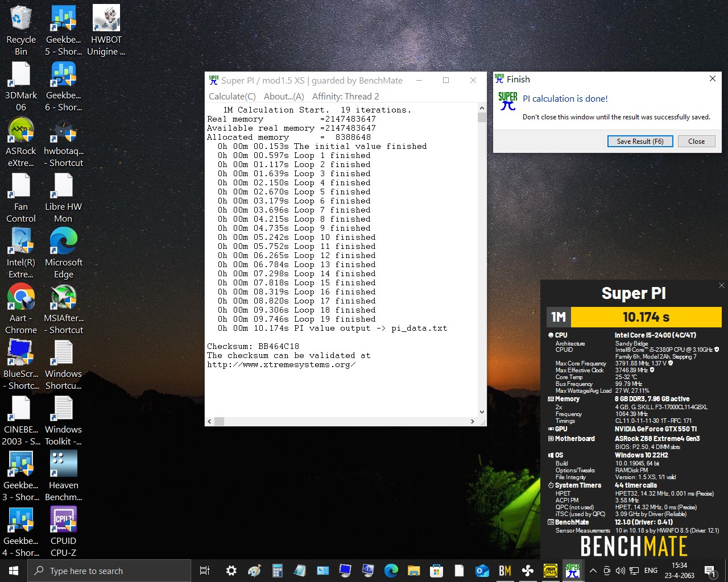The image size is (728, 582).
Task: Click the fan control taskbar icon
Action: [x=527, y=571]
